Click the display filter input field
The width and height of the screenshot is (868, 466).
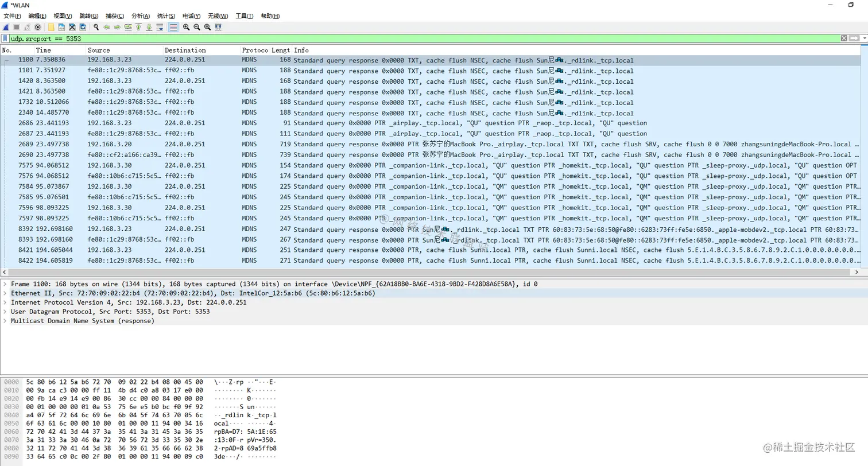(425, 38)
